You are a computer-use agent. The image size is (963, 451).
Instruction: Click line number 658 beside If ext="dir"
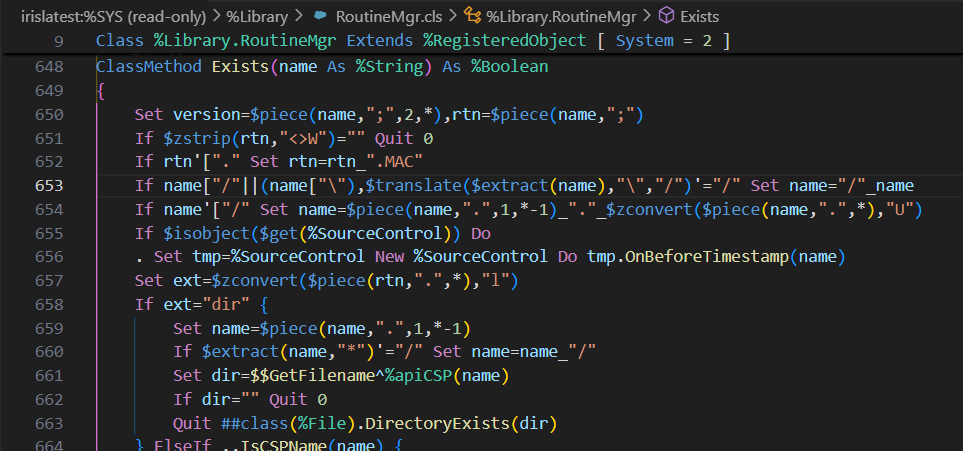click(50, 304)
